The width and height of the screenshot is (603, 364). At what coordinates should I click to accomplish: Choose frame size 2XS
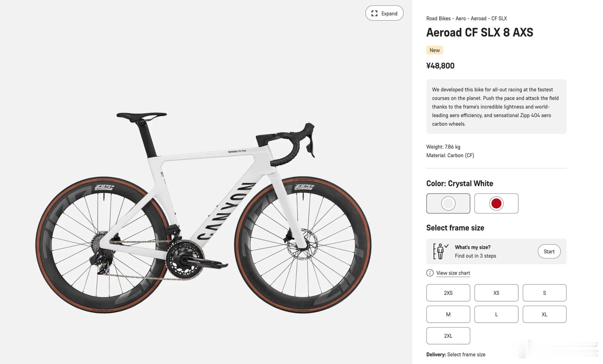pos(448,293)
